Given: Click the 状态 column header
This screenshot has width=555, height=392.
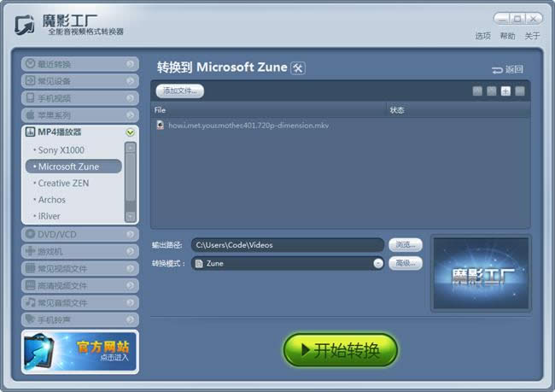Looking at the screenshot, I should pyautogui.click(x=459, y=110).
